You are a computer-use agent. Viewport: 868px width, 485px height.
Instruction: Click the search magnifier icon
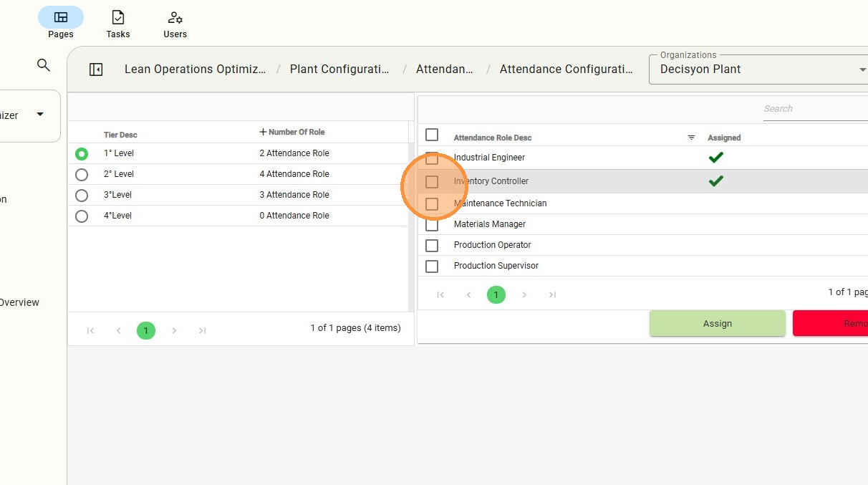(x=44, y=65)
